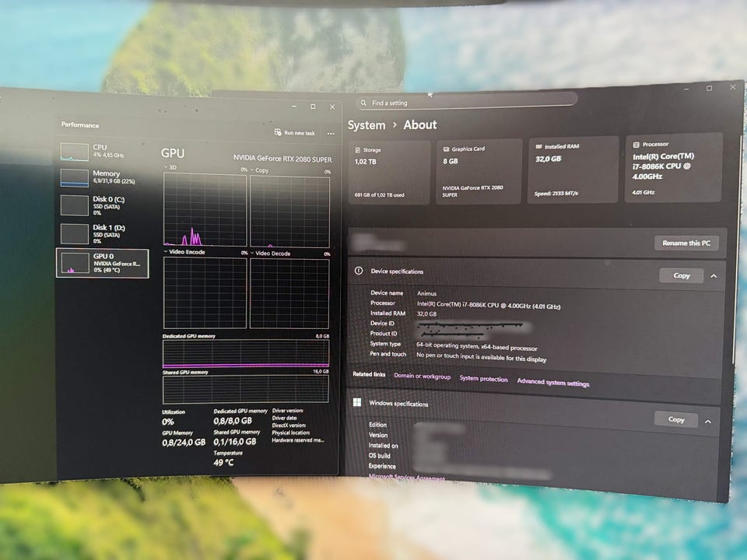This screenshot has width=747, height=560.
Task: Click the search magnifier icon in Settings
Action: pos(363,103)
